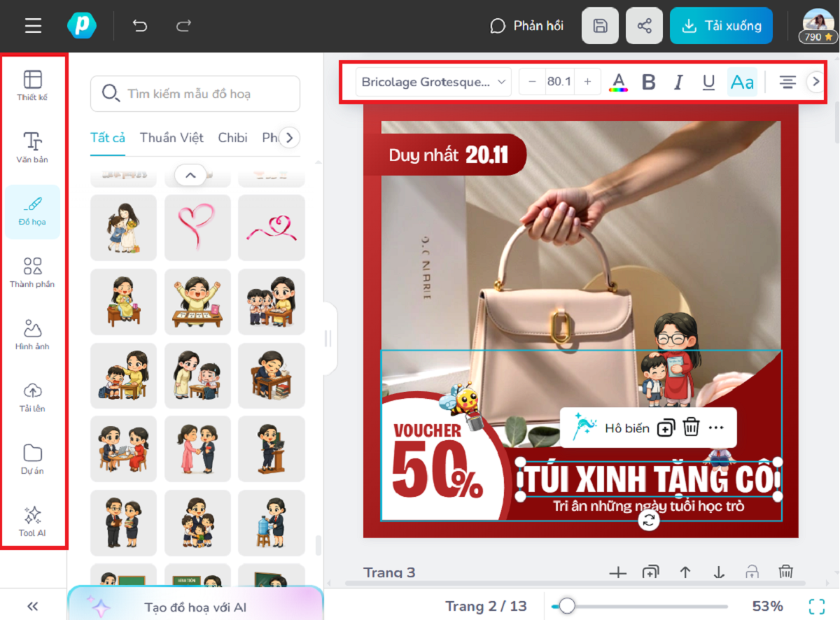Screen dimensions: 840x620
Task: Open the Thành phần elements panel
Action: tap(32, 272)
